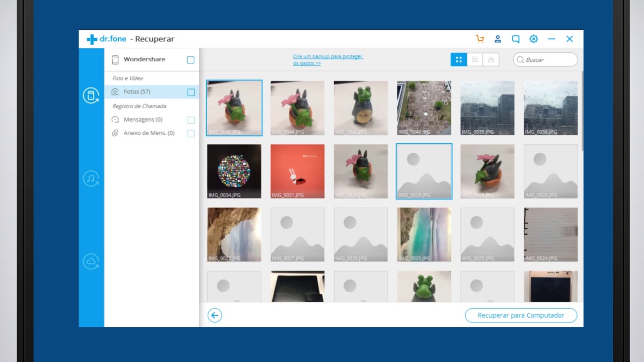Select the IMG_0038.JPG thumbnail
Screen dimensions: 644x362
(x=551, y=108)
